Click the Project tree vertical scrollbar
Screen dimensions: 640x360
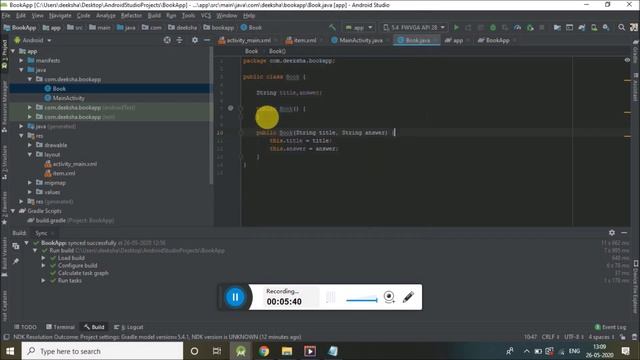pyautogui.click(x=211, y=116)
